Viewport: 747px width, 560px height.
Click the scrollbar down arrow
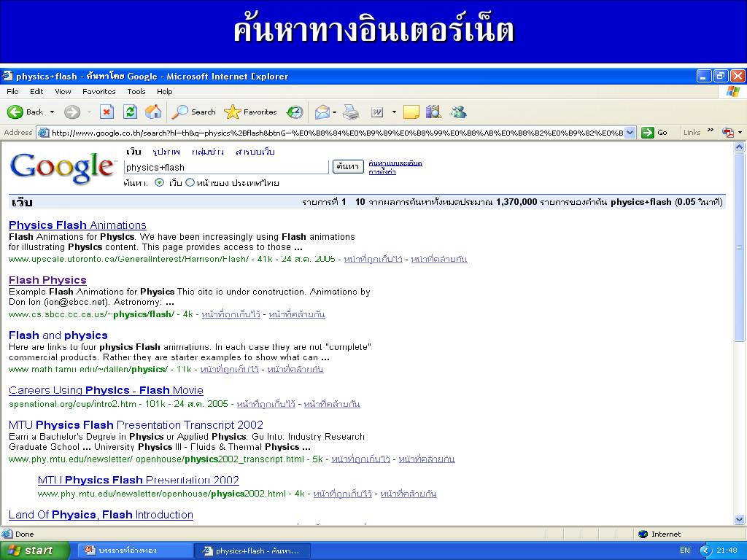pyautogui.click(x=740, y=519)
